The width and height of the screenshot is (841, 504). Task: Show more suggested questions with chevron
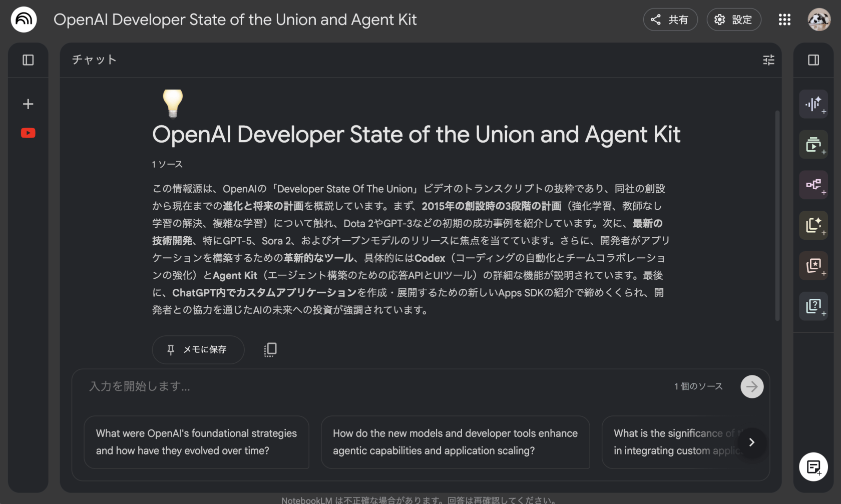tap(751, 442)
